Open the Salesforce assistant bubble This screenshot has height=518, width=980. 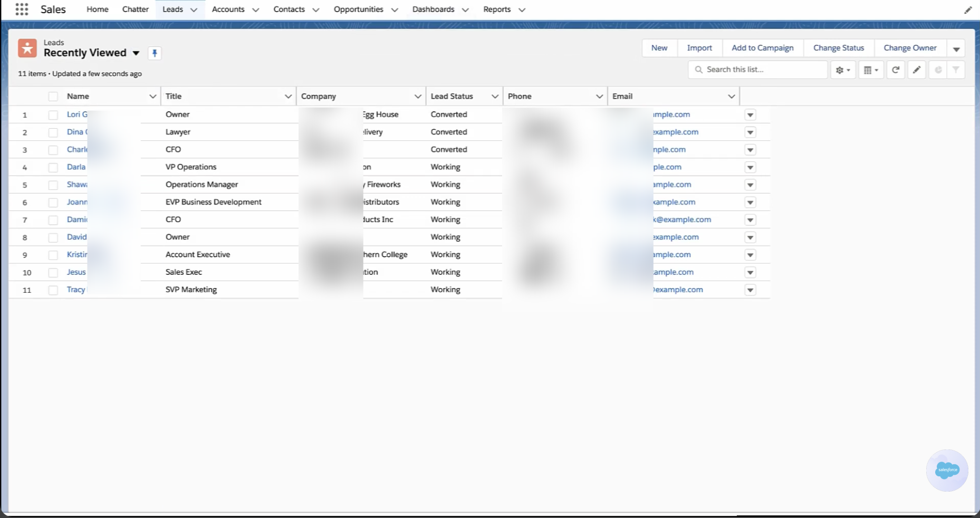tap(947, 470)
